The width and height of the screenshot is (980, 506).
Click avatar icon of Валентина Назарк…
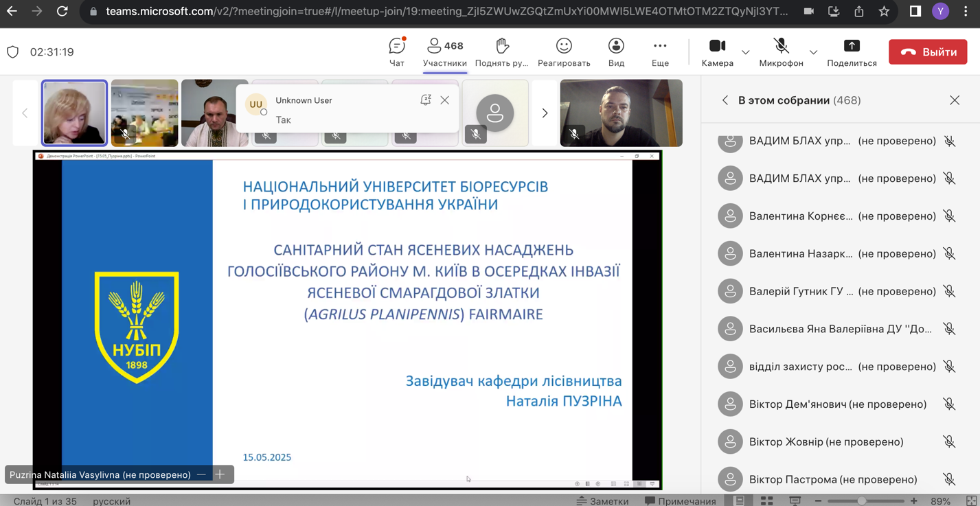(730, 254)
